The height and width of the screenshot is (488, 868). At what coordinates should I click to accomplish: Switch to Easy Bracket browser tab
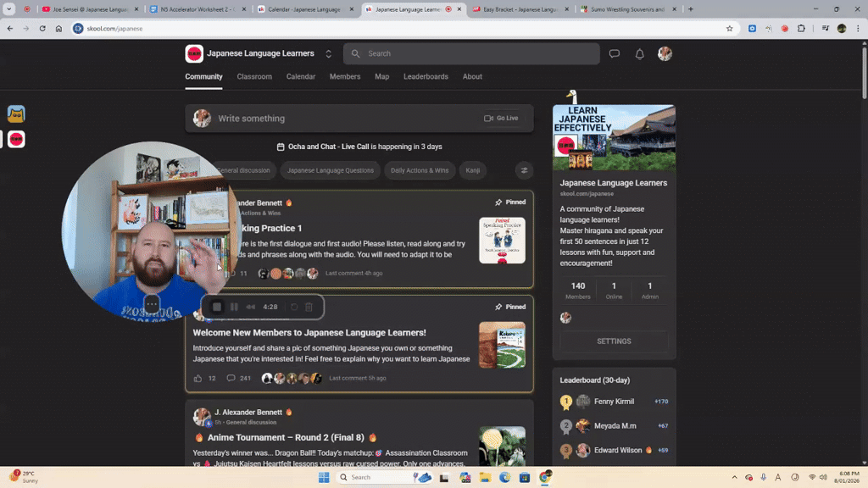pos(520,9)
